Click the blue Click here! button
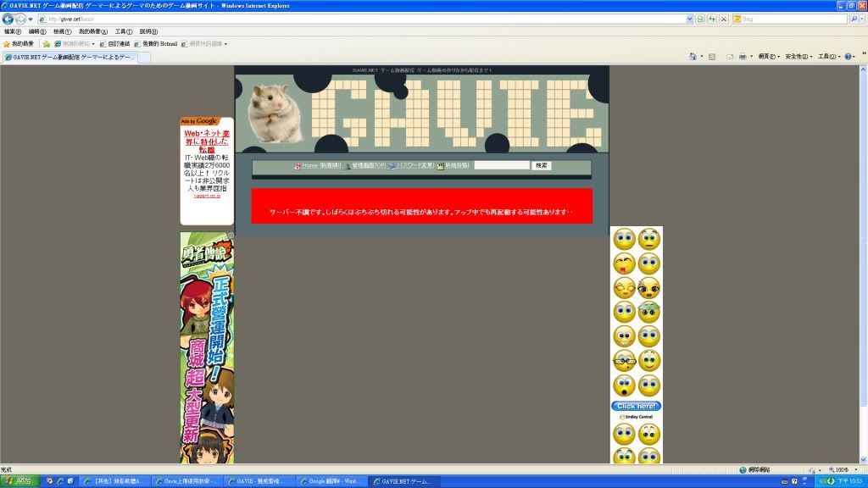 click(636, 406)
